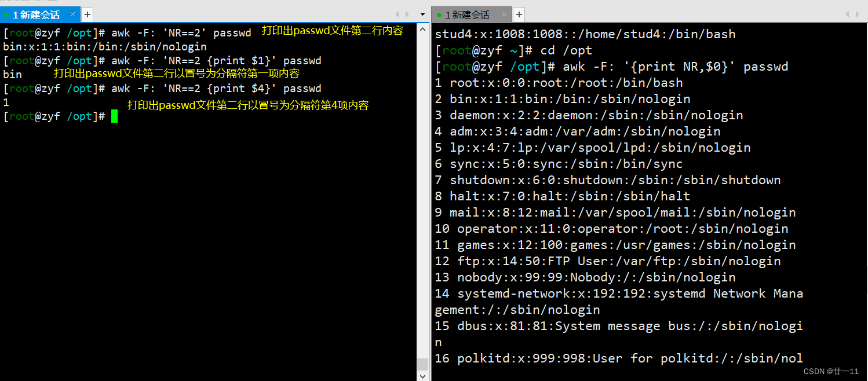Click line 13 nobody:x:99:99:Nobody

pyautogui.click(x=585, y=277)
